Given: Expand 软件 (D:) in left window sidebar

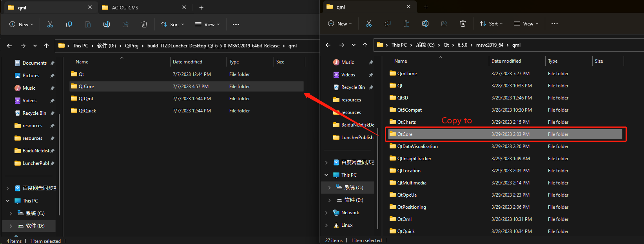Looking at the screenshot, I should click(11, 226).
